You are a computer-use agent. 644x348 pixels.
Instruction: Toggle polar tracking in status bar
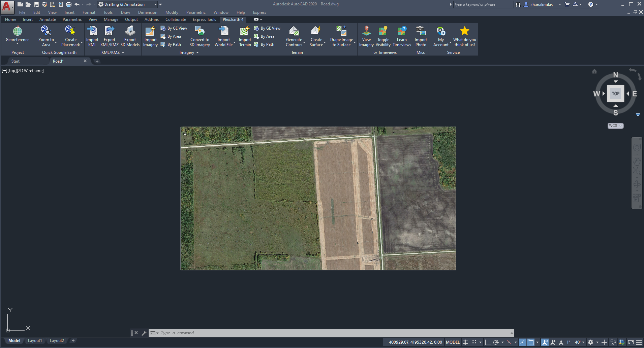click(496, 342)
